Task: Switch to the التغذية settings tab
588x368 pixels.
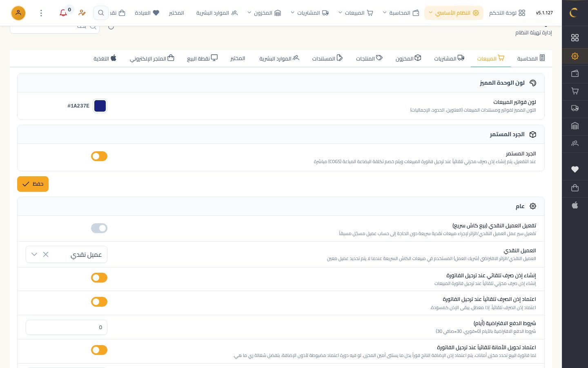Action: click(105, 58)
